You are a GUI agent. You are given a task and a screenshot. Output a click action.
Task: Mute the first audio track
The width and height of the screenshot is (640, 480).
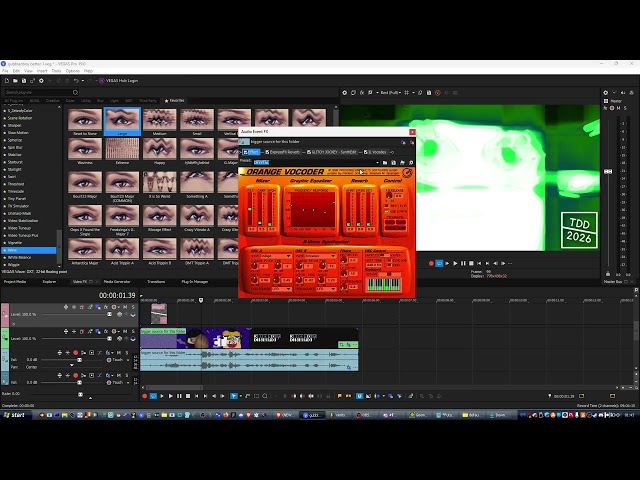(119, 352)
